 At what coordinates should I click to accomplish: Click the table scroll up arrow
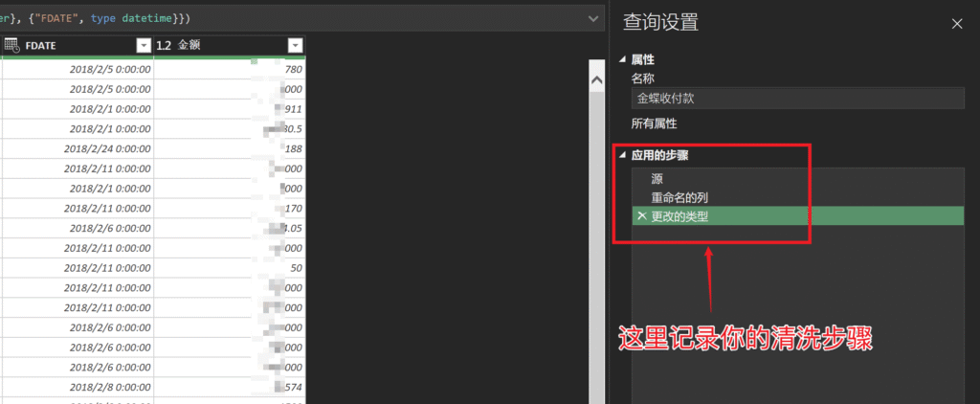[596, 80]
